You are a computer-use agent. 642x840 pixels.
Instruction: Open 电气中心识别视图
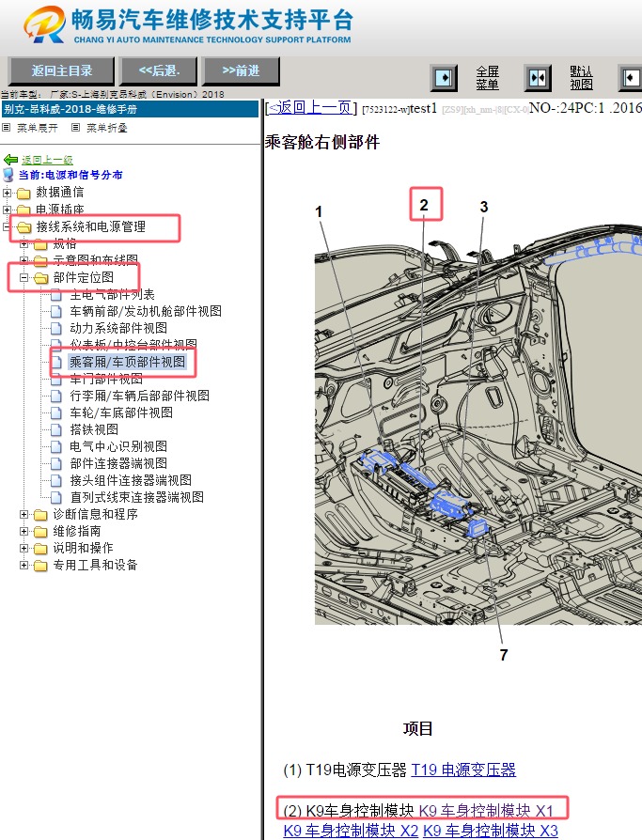[x=118, y=446]
